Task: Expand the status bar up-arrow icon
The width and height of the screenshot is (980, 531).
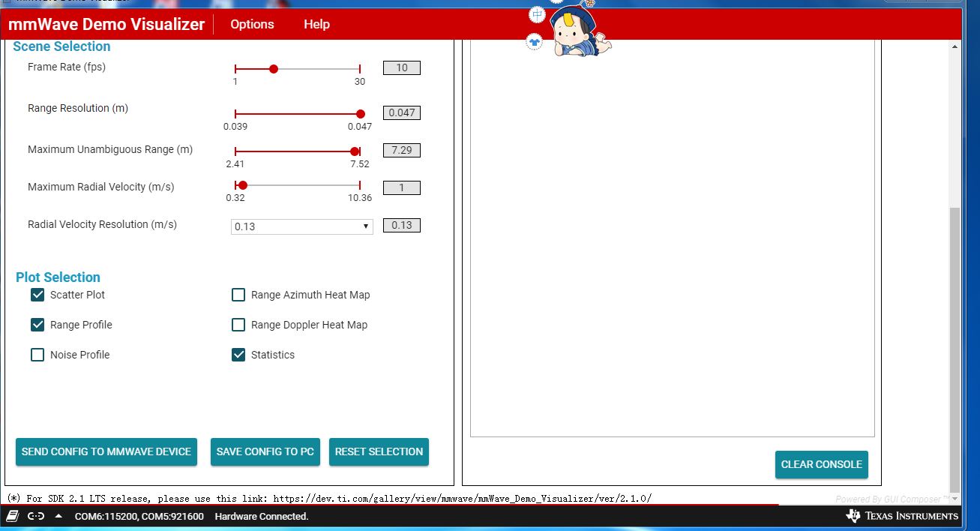Action: click(x=58, y=516)
